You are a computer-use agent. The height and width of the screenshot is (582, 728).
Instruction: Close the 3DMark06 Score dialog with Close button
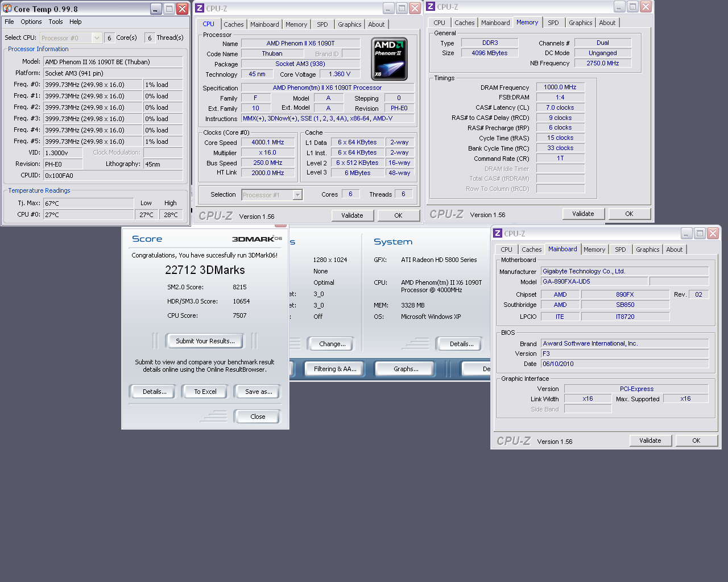[258, 417]
